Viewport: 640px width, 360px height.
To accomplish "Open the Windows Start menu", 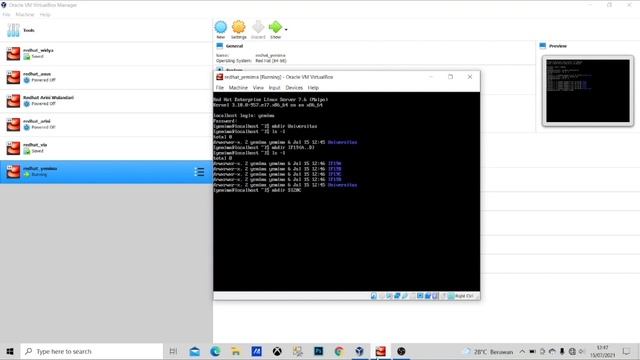I will (10, 351).
